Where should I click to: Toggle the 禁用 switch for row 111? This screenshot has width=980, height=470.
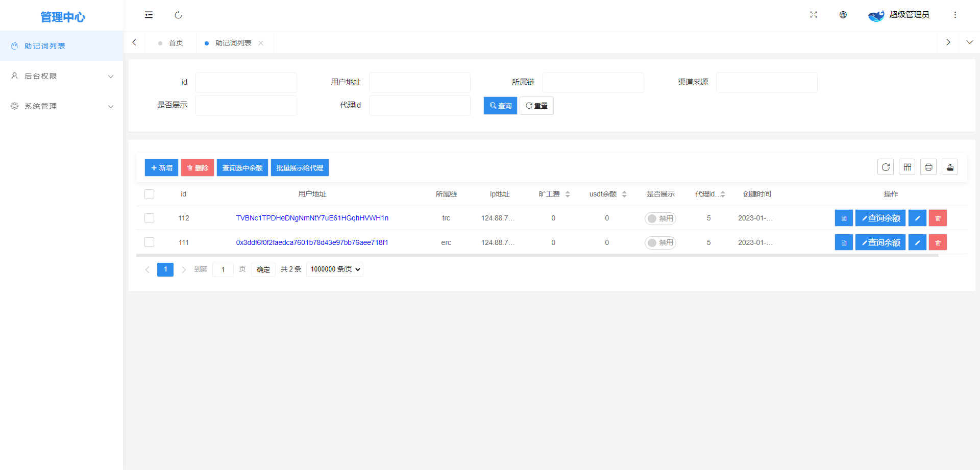[660, 243]
